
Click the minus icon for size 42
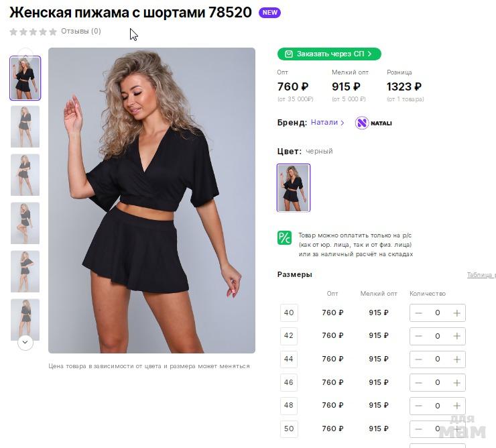click(418, 336)
